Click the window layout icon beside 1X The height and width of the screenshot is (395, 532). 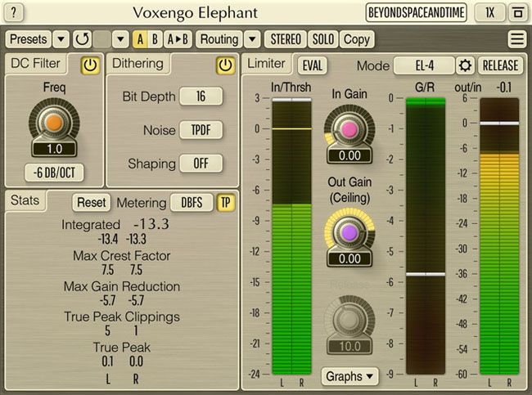(x=517, y=13)
